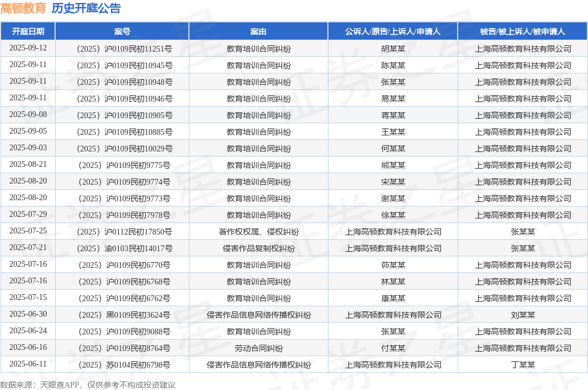Viewport: 588px width, 390px height.
Task: Click the cause 侵害作品复制权纠纷
Action: (x=259, y=248)
